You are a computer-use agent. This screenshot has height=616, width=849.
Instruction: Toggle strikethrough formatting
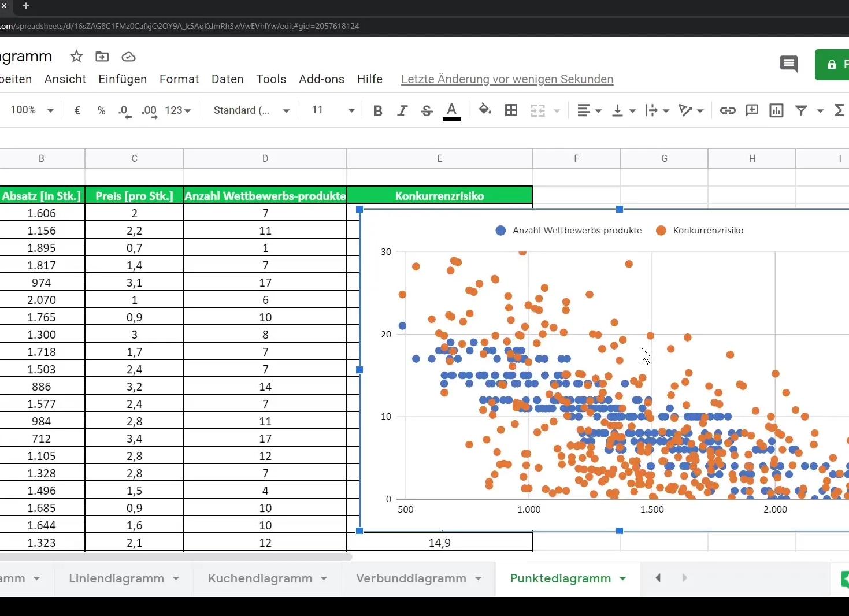click(427, 110)
